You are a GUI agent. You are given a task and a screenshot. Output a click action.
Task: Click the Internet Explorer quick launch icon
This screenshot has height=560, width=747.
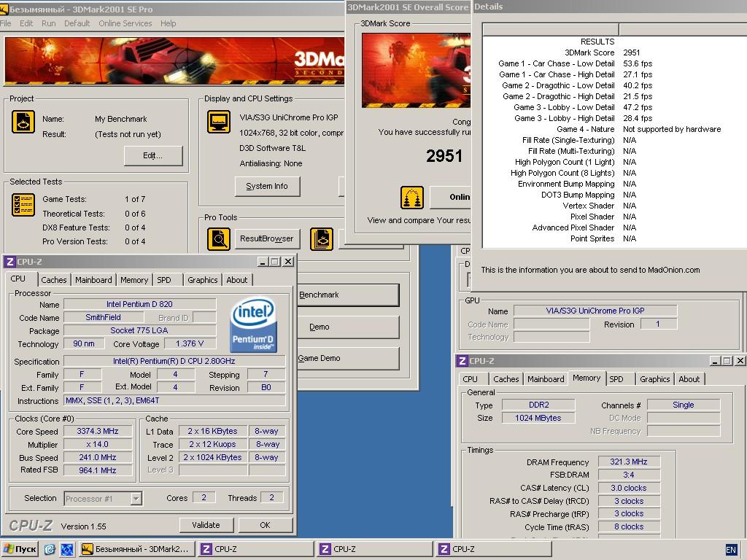point(50,549)
